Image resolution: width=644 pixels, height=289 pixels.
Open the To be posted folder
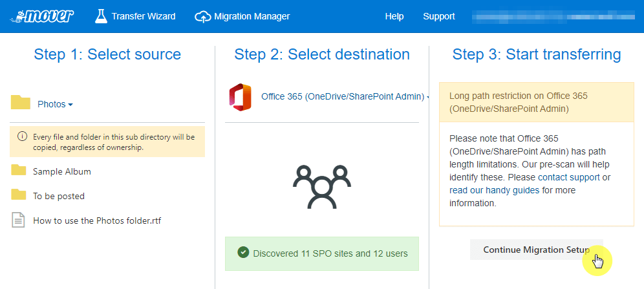(x=59, y=197)
